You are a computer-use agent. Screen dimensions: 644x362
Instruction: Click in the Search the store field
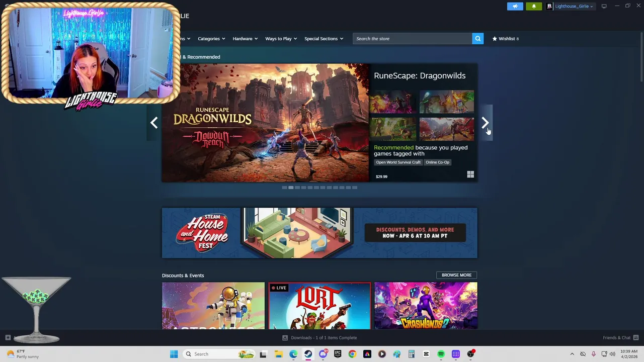tap(412, 38)
